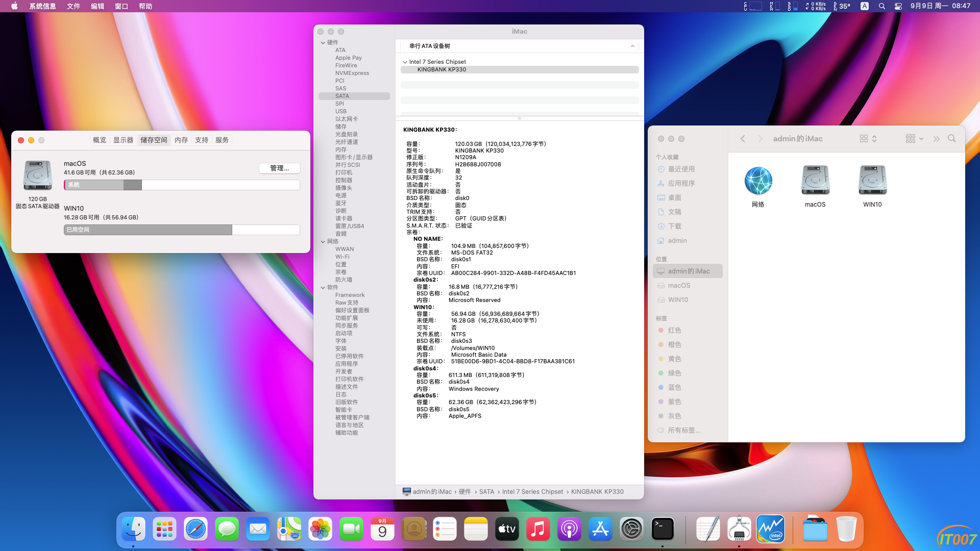Switch to 内存 tab

coord(181,140)
